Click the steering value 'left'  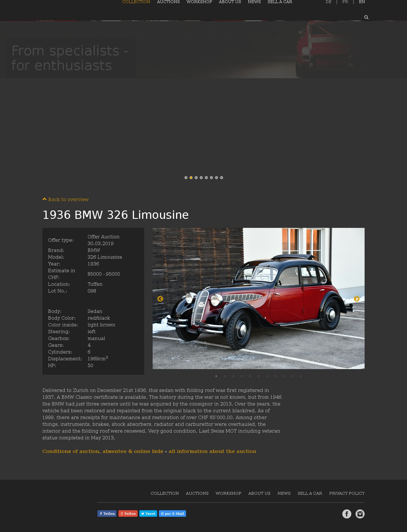(92, 332)
